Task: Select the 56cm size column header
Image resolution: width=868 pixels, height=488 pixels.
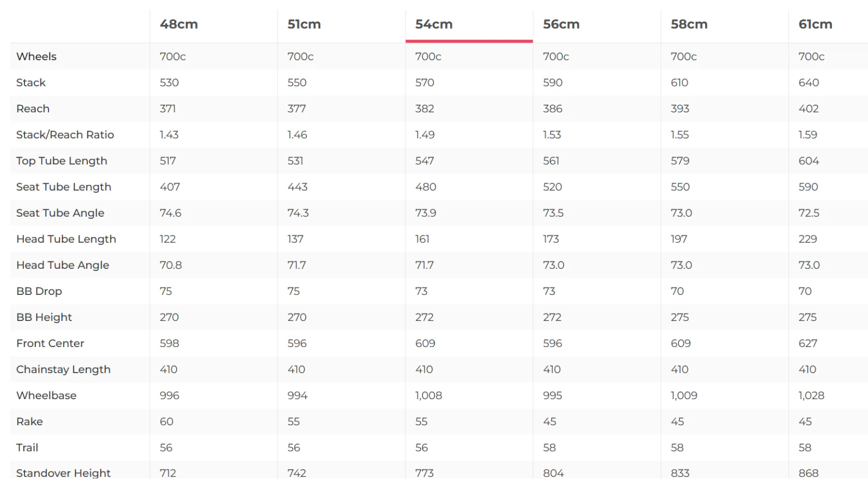Action: click(x=561, y=24)
